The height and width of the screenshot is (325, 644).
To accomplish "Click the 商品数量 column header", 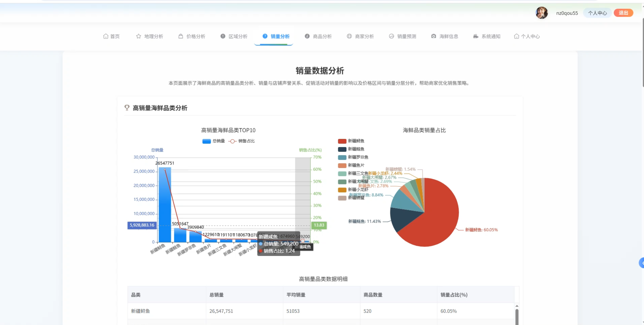I will [x=398, y=295].
